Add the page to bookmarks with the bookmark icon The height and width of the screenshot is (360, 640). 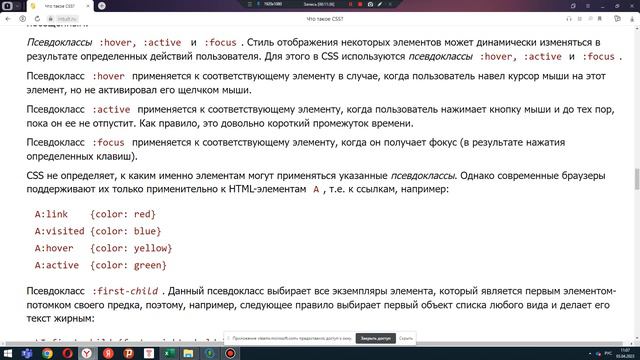pyautogui.click(x=600, y=19)
